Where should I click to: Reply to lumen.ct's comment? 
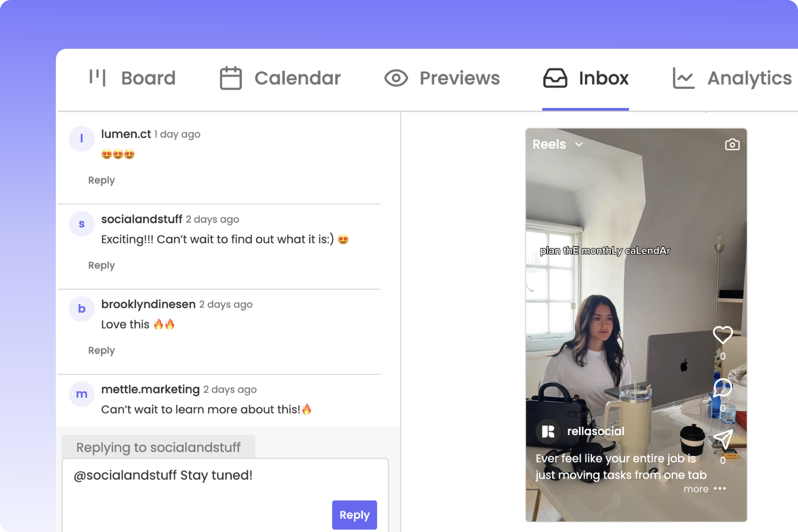click(x=102, y=180)
